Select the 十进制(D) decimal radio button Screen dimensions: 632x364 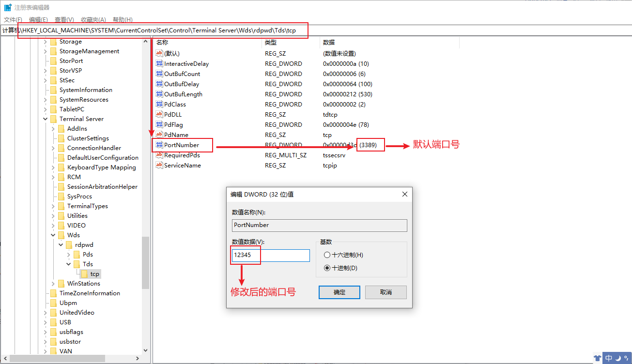pos(327,268)
